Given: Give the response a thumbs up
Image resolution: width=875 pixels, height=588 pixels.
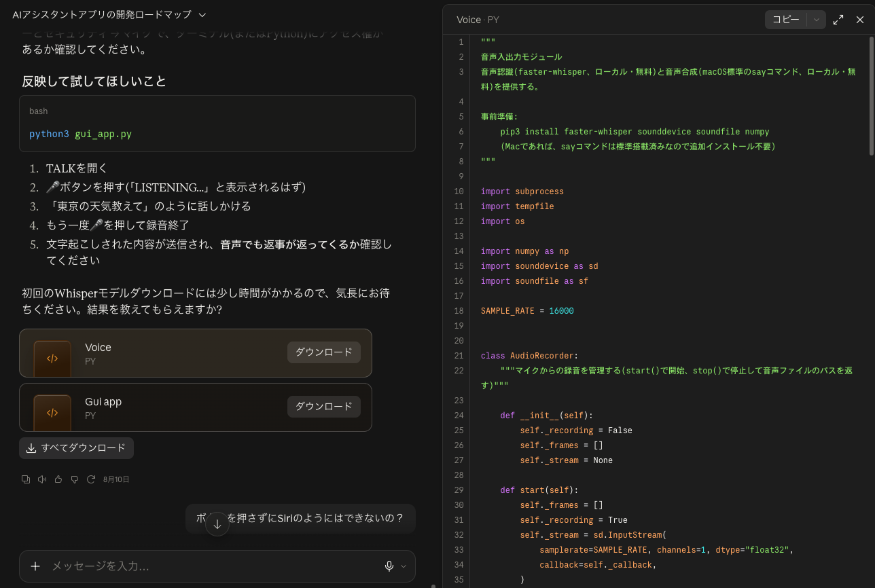Looking at the screenshot, I should pos(58,479).
